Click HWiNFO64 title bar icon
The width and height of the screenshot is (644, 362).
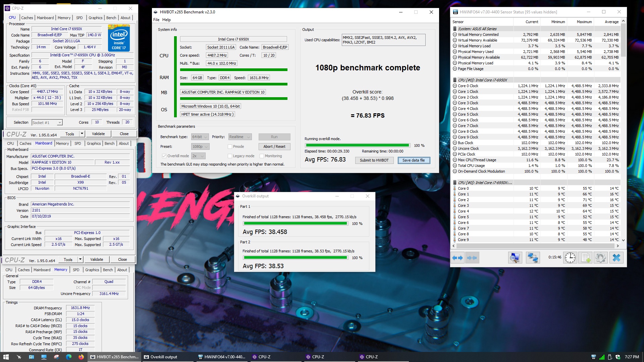455,12
